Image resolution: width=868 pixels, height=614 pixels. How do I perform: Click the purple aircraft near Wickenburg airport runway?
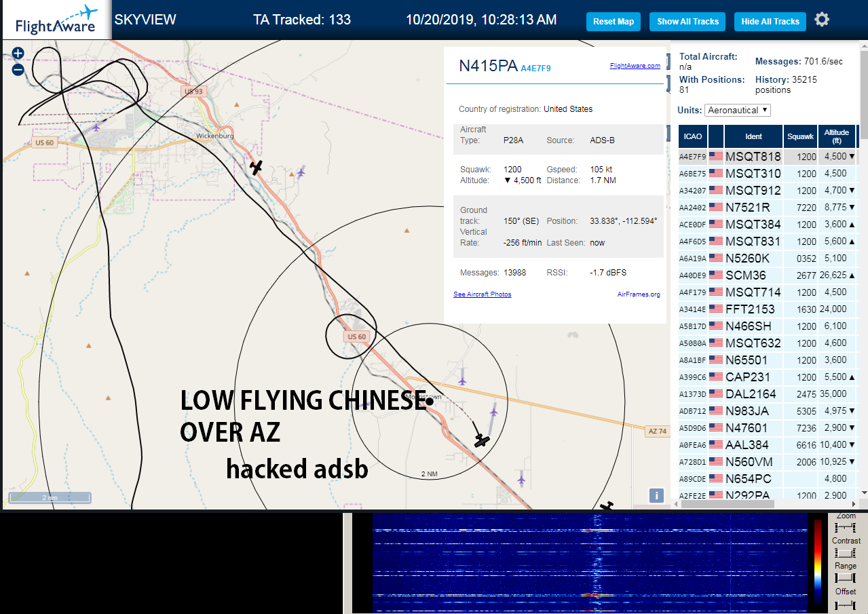(x=96, y=126)
